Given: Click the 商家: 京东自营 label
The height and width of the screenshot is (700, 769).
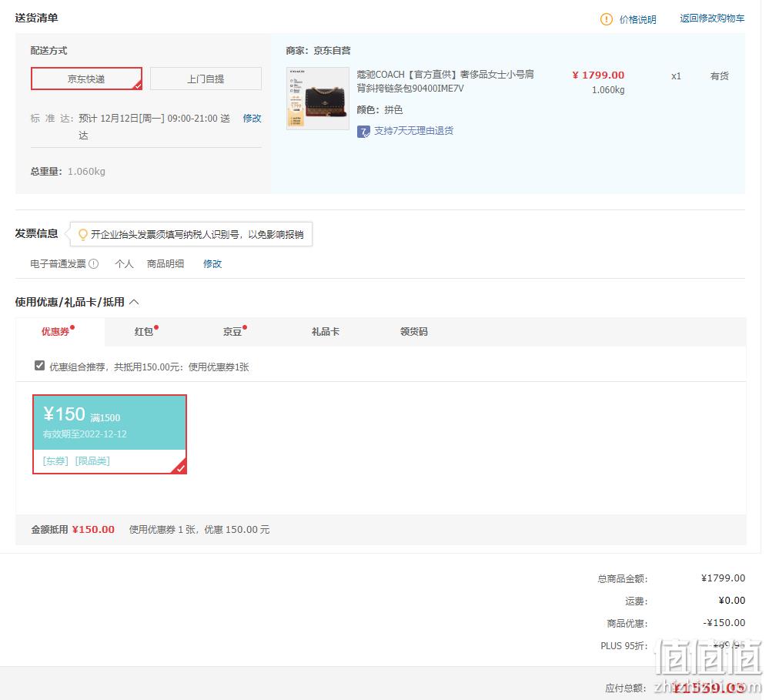Looking at the screenshot, I should pyautogui.click(x=318, y=51).
